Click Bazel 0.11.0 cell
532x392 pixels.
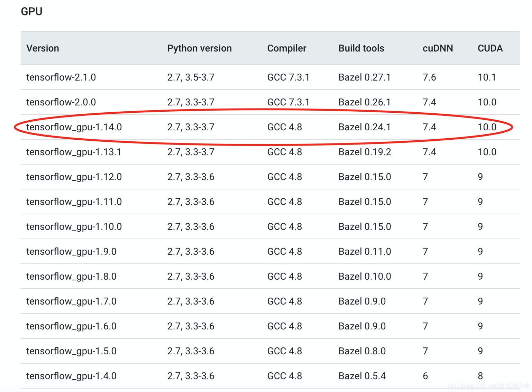coord(365,251)
